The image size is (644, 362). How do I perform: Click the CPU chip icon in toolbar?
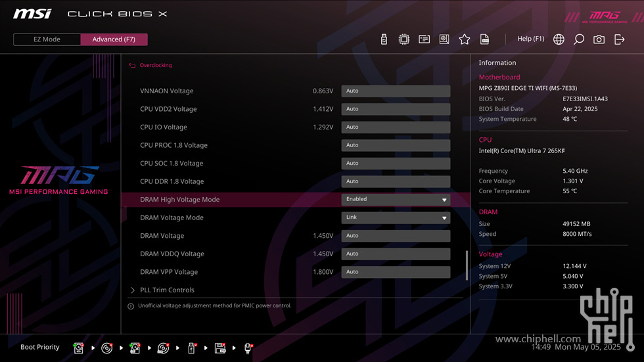[403, 39]
